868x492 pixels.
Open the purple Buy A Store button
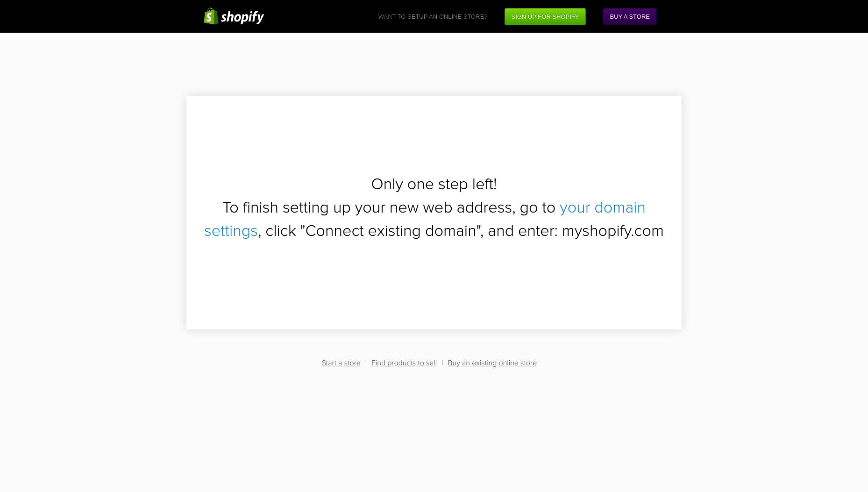tap(629, 17)
